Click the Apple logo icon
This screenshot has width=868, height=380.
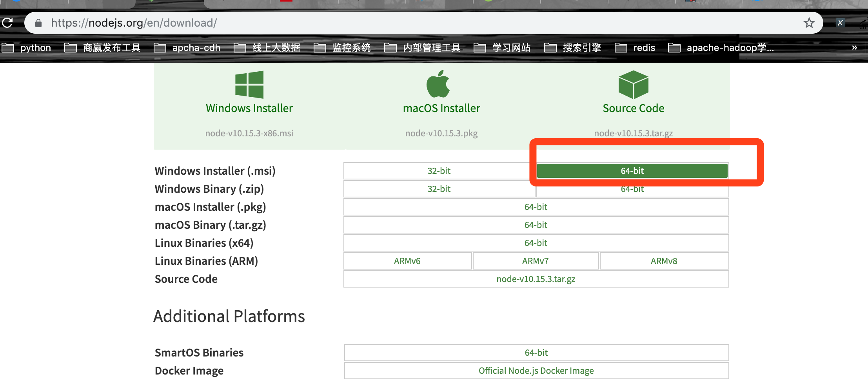438,84
